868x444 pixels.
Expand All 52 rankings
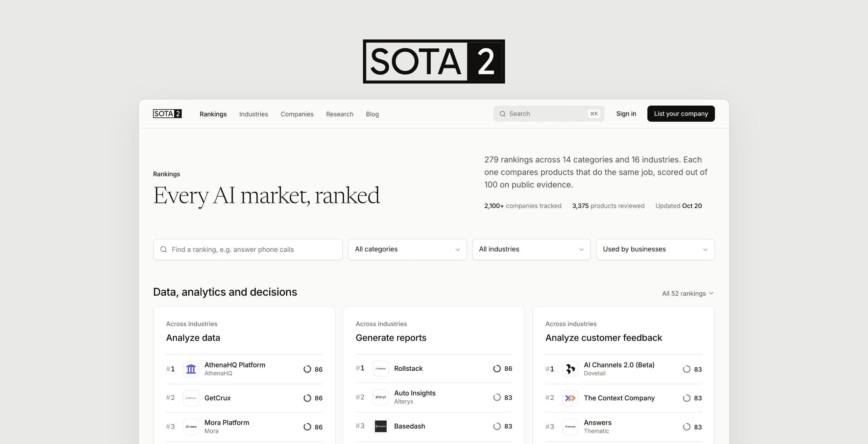click(x=688, y=293)
